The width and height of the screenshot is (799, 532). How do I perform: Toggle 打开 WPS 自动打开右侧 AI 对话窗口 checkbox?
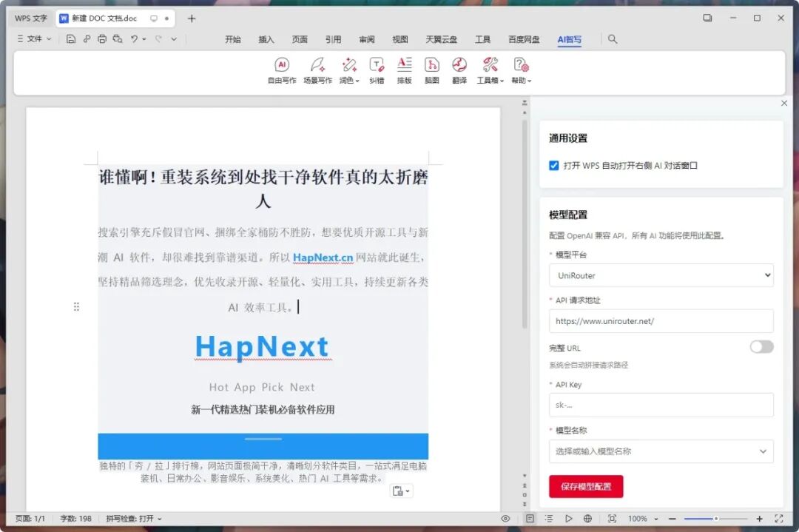pyautogui.click(x=554, y=165)
